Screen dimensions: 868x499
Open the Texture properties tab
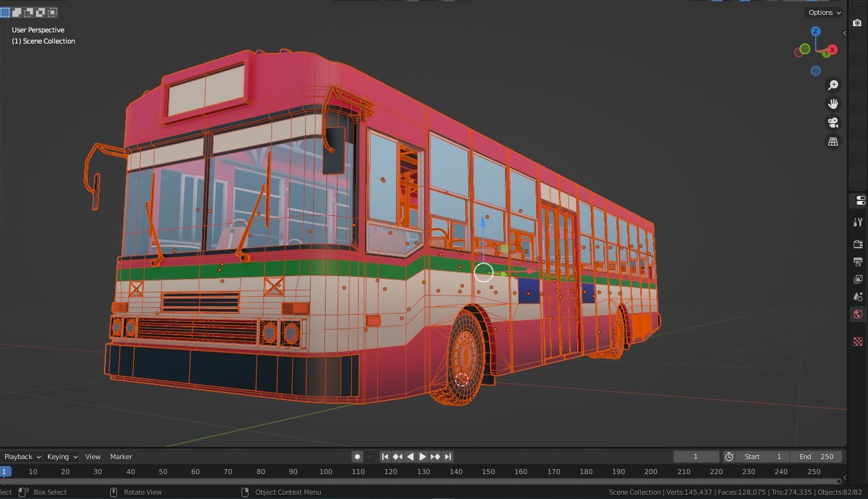[x=857, y=341]
